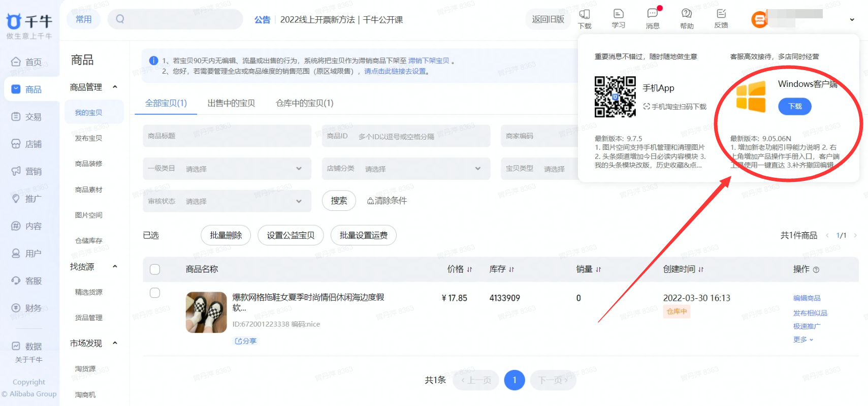Expand the account dropdown arrow
The height and width of the screenshot is (406, 868).
point(852,20)
